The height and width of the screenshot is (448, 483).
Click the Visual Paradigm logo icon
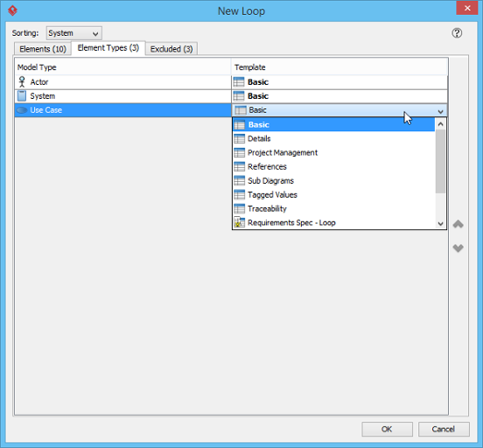click(x=12, y=10)
